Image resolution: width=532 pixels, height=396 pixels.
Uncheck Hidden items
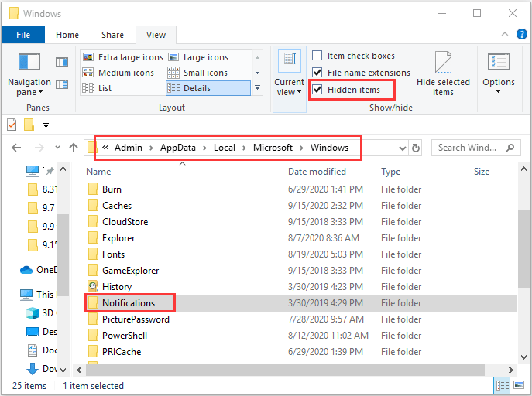point(317,90)
